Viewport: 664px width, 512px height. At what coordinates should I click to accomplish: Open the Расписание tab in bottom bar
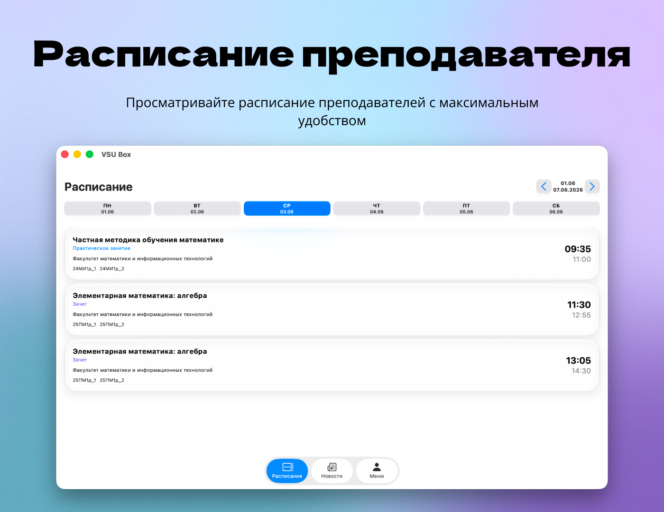287,470
